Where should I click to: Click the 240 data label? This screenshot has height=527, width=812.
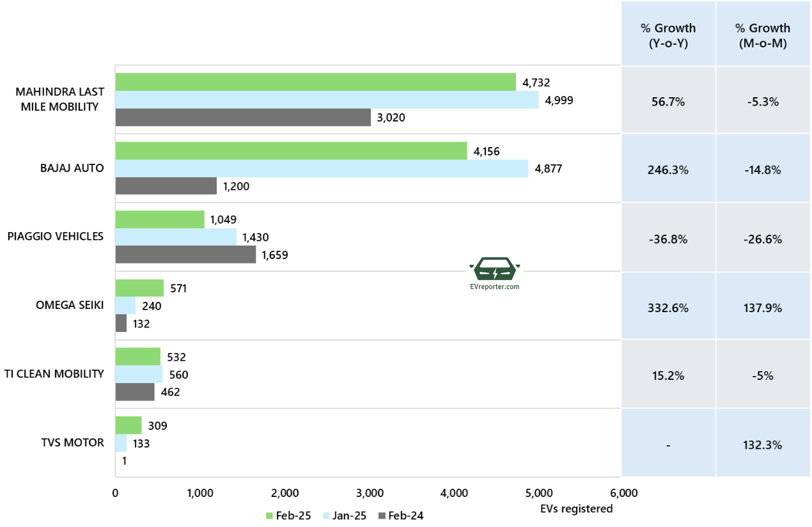coord(152,306)
